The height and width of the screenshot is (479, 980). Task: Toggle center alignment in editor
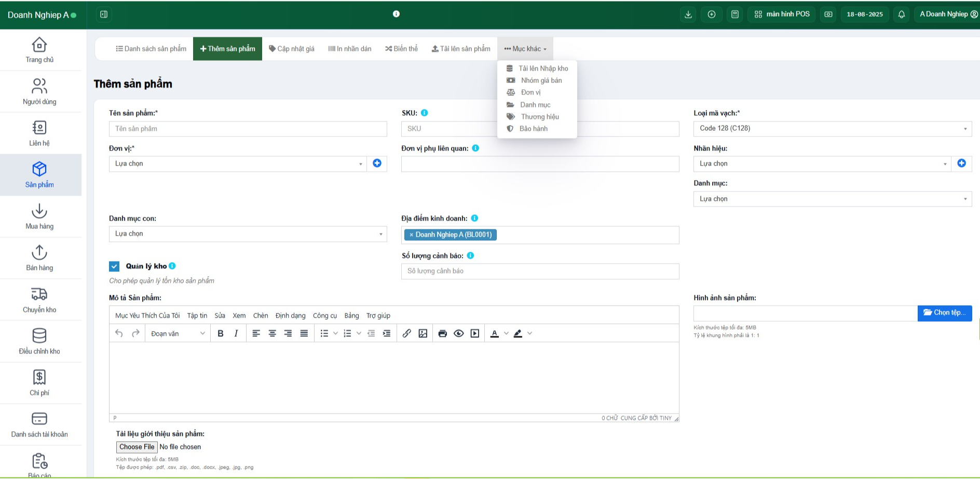[x=272, y=333]
